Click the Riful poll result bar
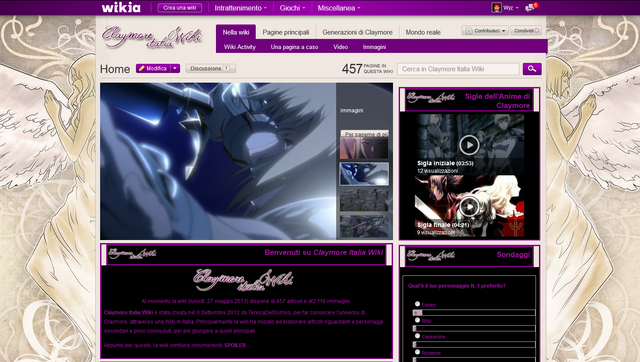The image size is (640, 362). [474, 329]
